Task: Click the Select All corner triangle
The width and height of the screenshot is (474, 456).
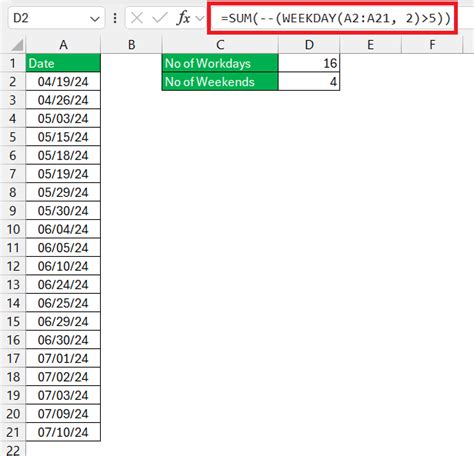Action: (17, 45)
